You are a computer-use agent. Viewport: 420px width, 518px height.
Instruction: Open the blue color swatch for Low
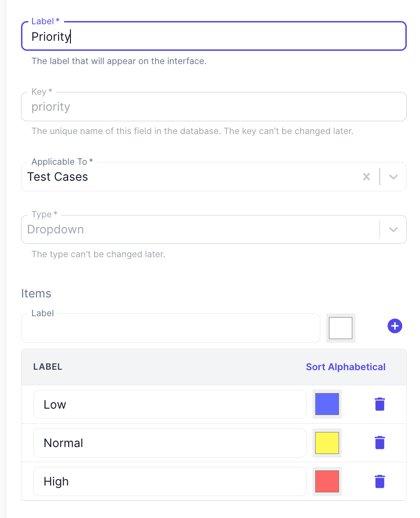tap(327, 404)
